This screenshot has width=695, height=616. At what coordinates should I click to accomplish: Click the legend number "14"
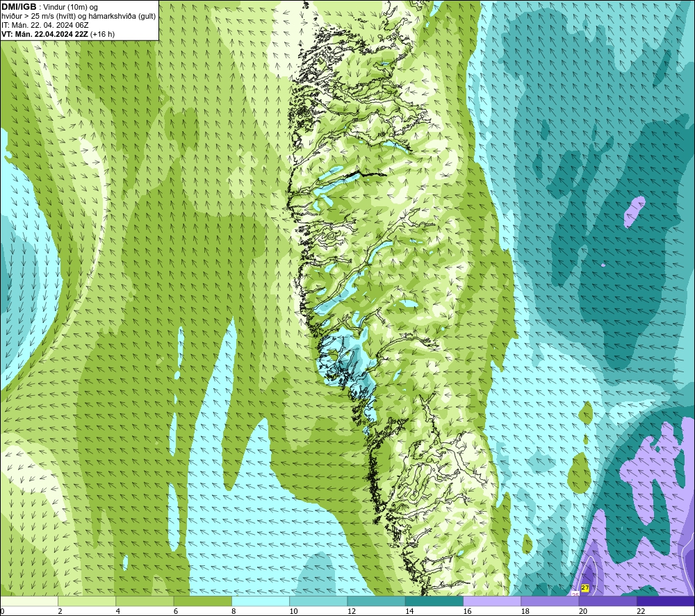pyautogui.click(x=409, y=612)
